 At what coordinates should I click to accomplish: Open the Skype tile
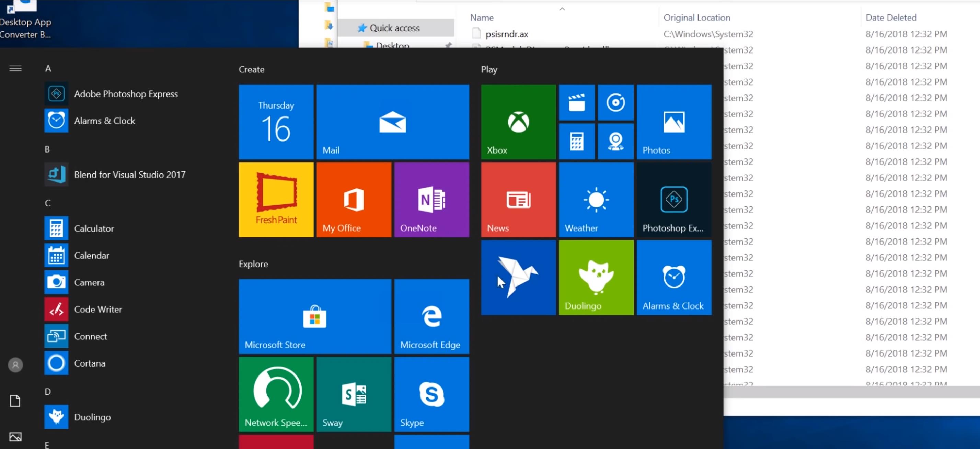point(431,394)
